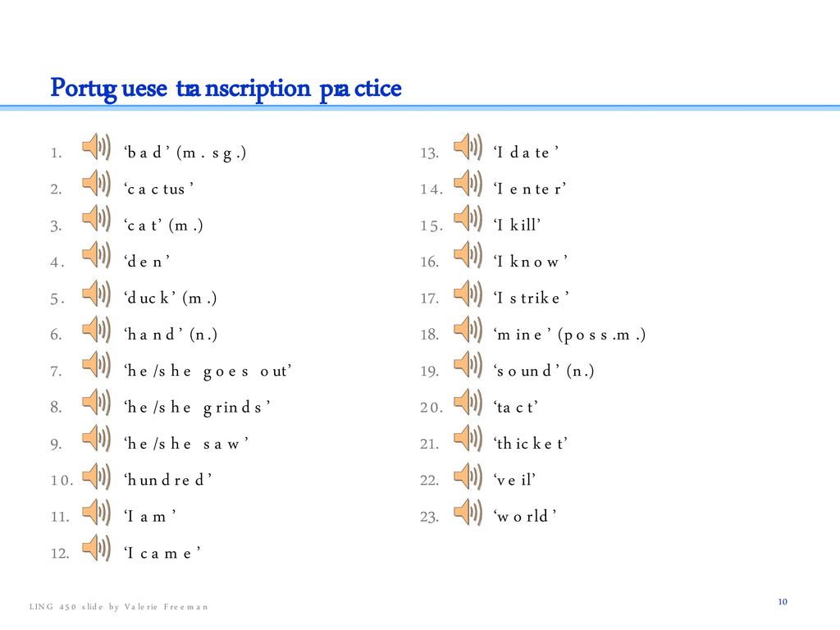The width and height of the screenshot is (840, 630).
Task: Click speaker next to 'I know'
Action: tap(468, 255)
